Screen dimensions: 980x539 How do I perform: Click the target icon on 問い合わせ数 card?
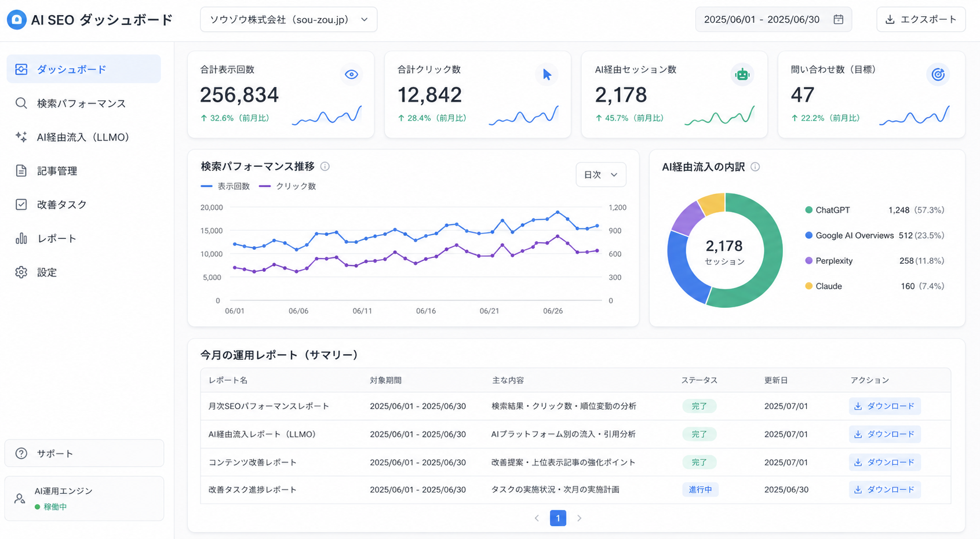tap(938, 74)
